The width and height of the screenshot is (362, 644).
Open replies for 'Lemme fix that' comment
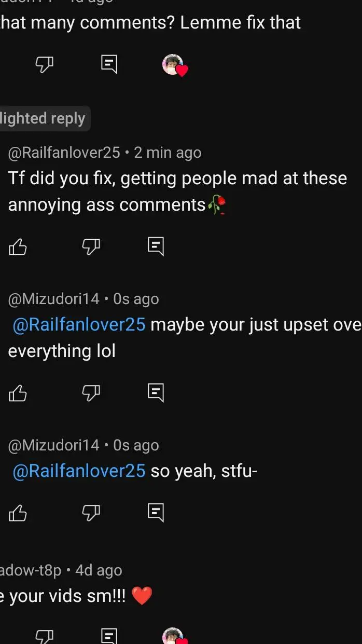pos(109,64)
